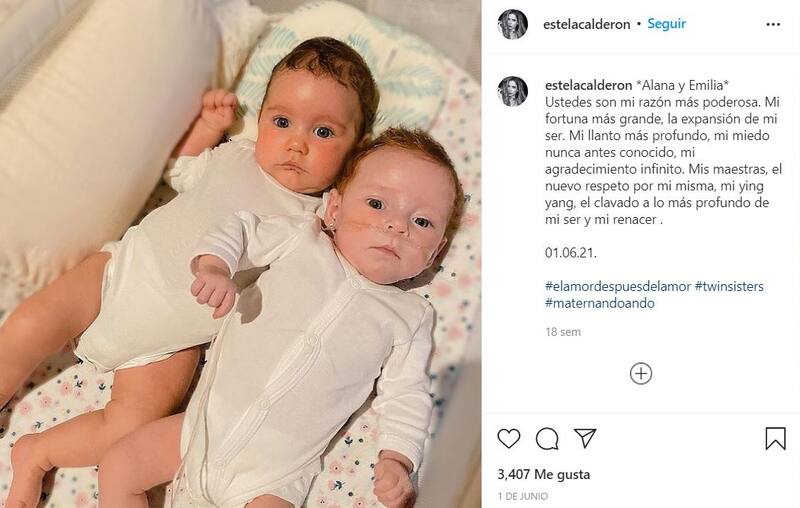Load more comments with the plus circle
This screenshot has width=800, height=508.
(x=641, y=373)
